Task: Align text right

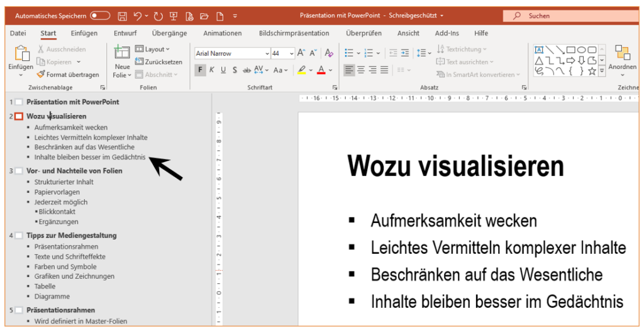Action: coord(372,70)
